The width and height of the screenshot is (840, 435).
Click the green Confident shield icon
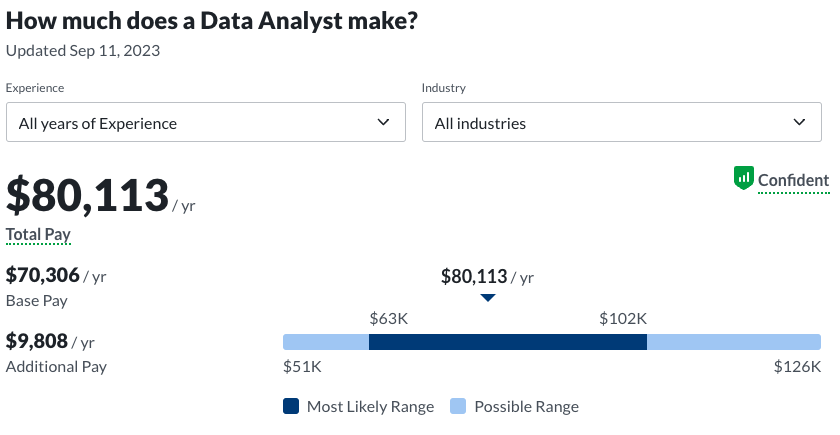[x=743, y=178]
